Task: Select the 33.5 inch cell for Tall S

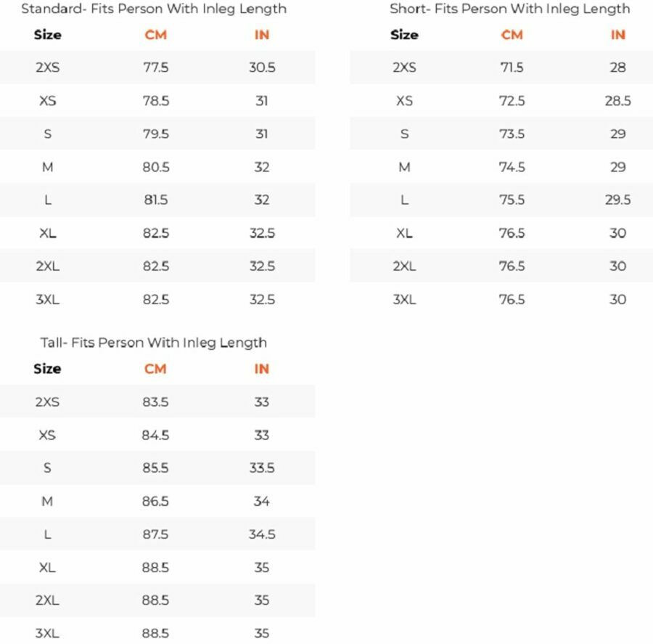Action: coord(262,468)
